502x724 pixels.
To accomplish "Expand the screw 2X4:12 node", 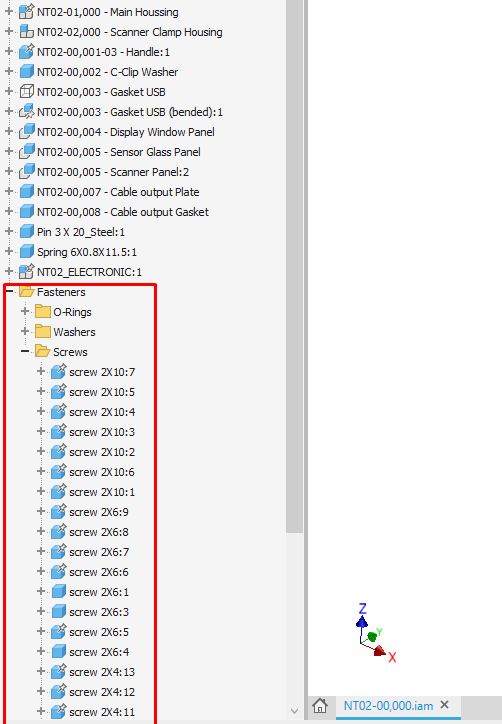I will tap(41, 691).
